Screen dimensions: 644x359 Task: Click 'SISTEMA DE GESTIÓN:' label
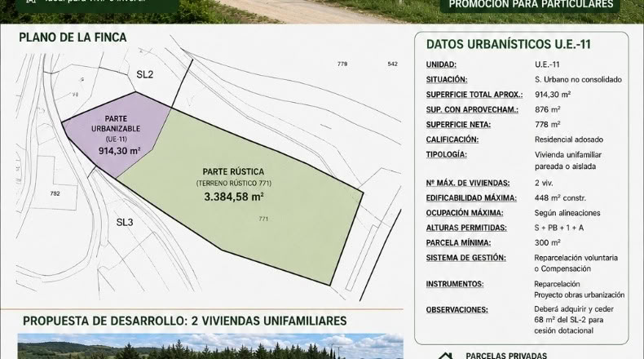(x=465, y=258)
